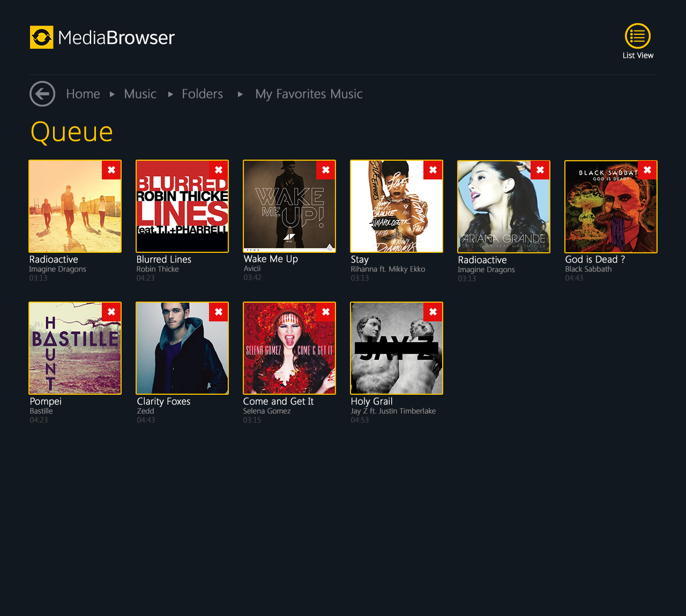Click artist name Avicii
The width and height of the screenshot is (686, 616).
[252, 269]
